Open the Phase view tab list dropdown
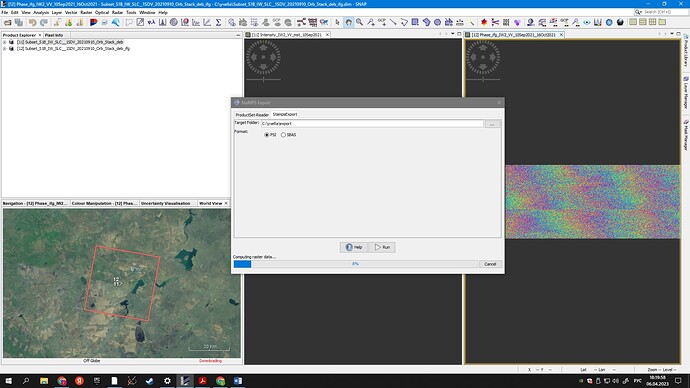 click(672, 34)
